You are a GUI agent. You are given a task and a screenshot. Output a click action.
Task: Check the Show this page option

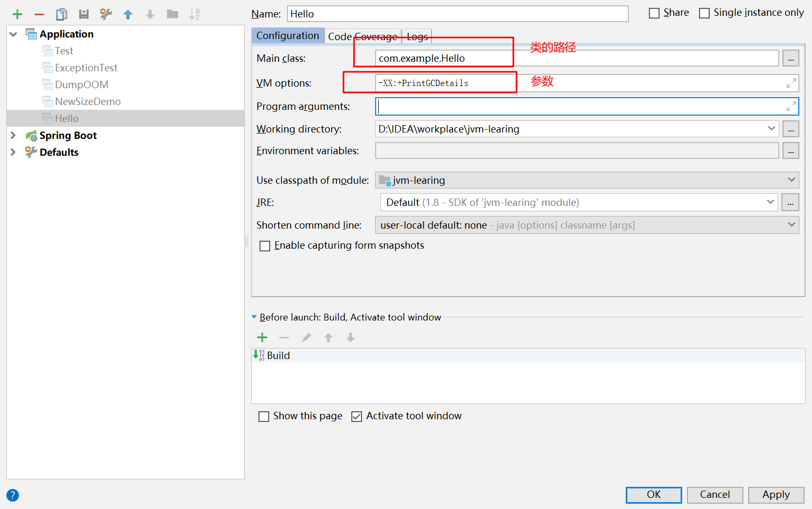264,417
